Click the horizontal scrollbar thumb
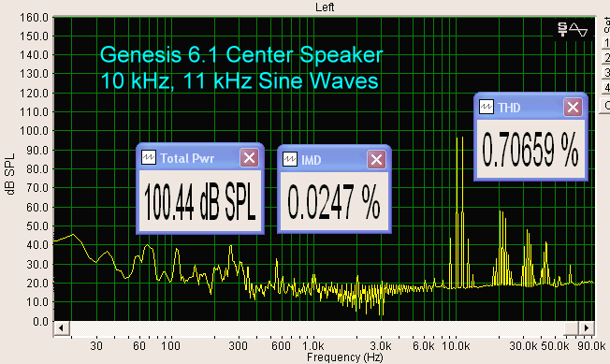 pos(572,328)
